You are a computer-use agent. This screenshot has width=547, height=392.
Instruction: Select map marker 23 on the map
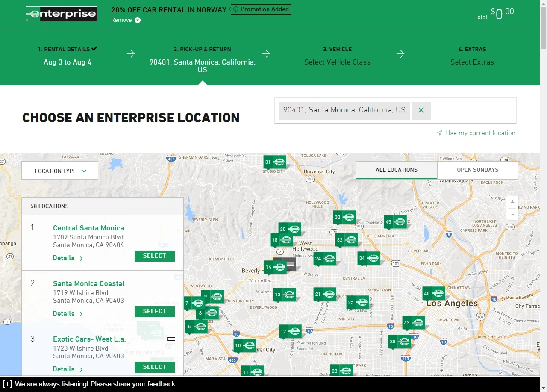[x=341, y=371]
